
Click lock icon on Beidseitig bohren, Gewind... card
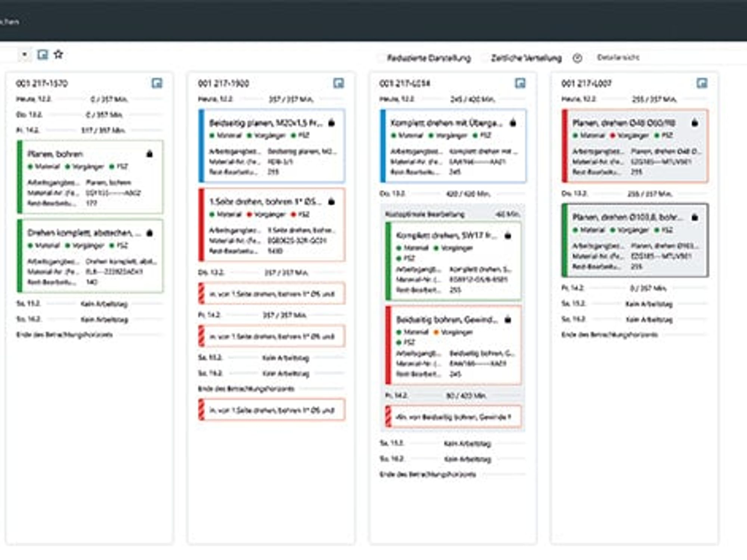[x=508, y=319]
